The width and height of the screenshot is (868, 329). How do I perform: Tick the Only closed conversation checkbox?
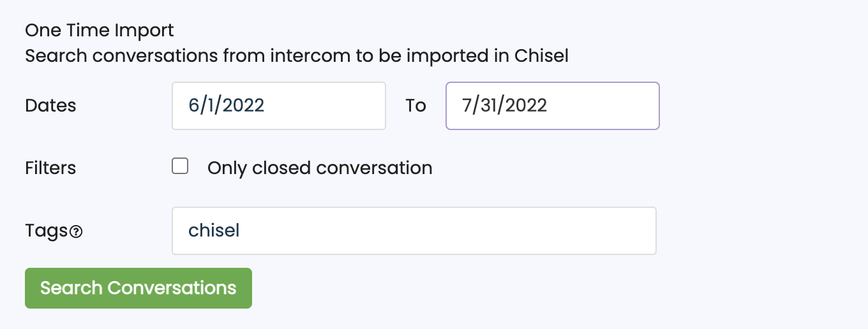[x=180, y=166]
